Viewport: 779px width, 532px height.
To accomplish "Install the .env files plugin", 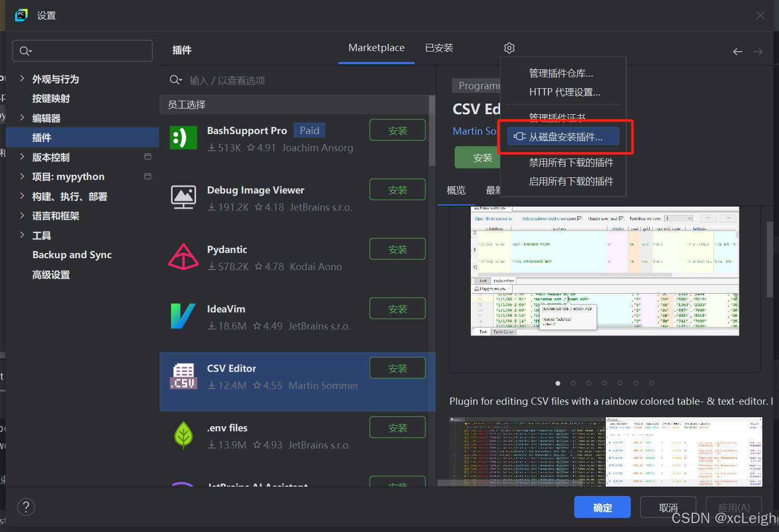I will (x=397, y=428).
